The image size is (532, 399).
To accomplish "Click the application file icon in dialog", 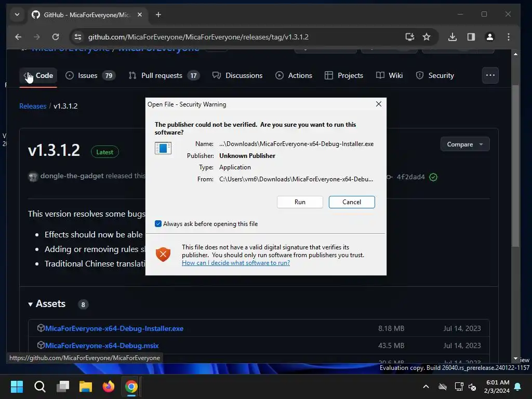I will (x=163, y=148).
